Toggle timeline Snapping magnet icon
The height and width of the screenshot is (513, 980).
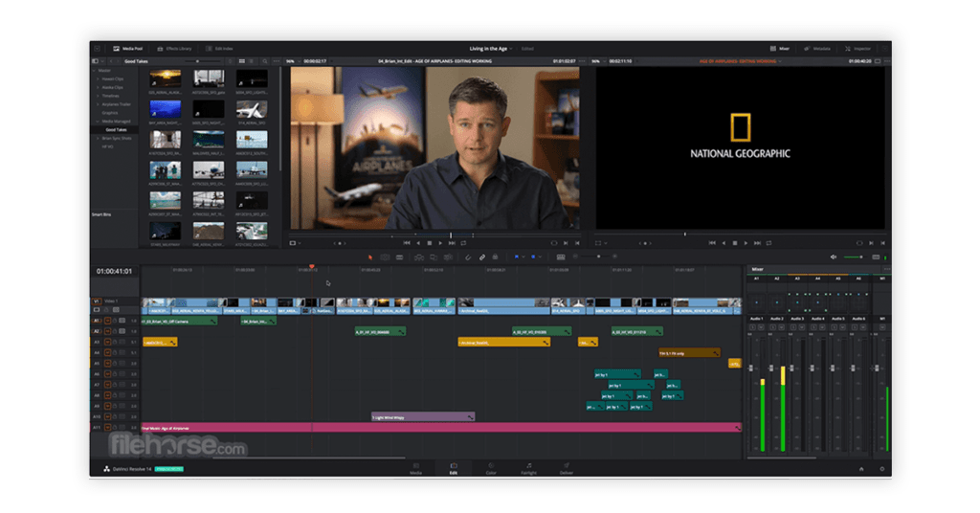click(467, 257)
